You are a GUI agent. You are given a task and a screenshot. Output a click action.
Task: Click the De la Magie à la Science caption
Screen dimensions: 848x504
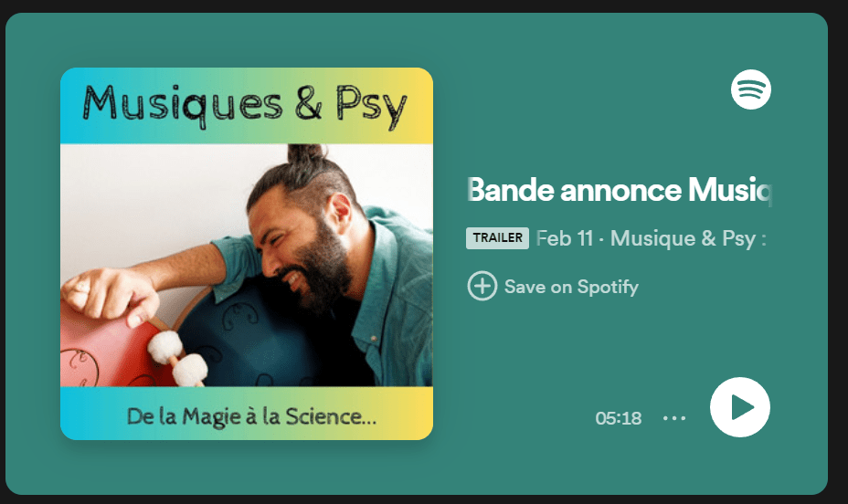tap(251, 416)
